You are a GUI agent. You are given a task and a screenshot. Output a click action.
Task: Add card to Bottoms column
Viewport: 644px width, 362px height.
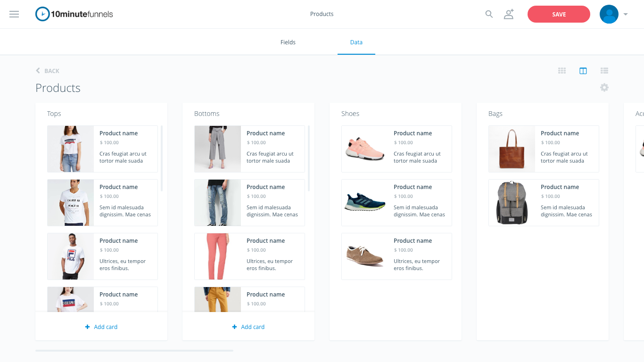[248, 327]
